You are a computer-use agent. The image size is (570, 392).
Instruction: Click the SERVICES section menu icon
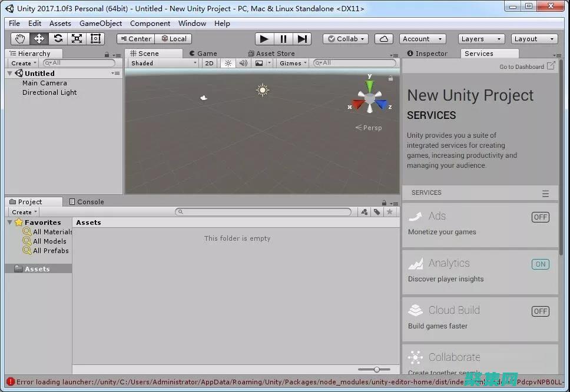[545, 192]
